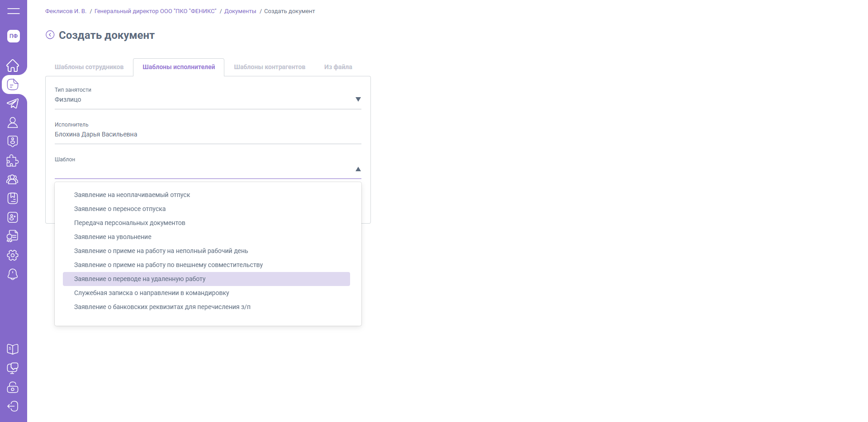868x422 pixels.
Task: Go to home via house icon
Action: (x=13, y=66)
